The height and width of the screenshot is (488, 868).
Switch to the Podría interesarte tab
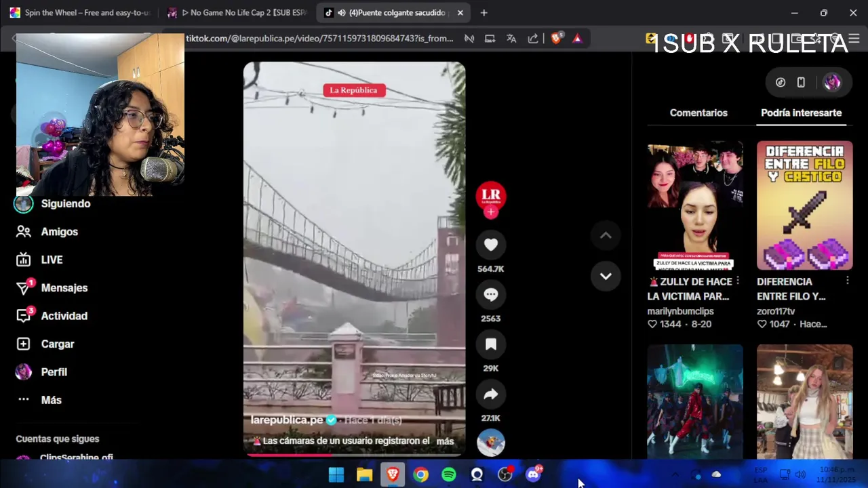tap(801, 113)
